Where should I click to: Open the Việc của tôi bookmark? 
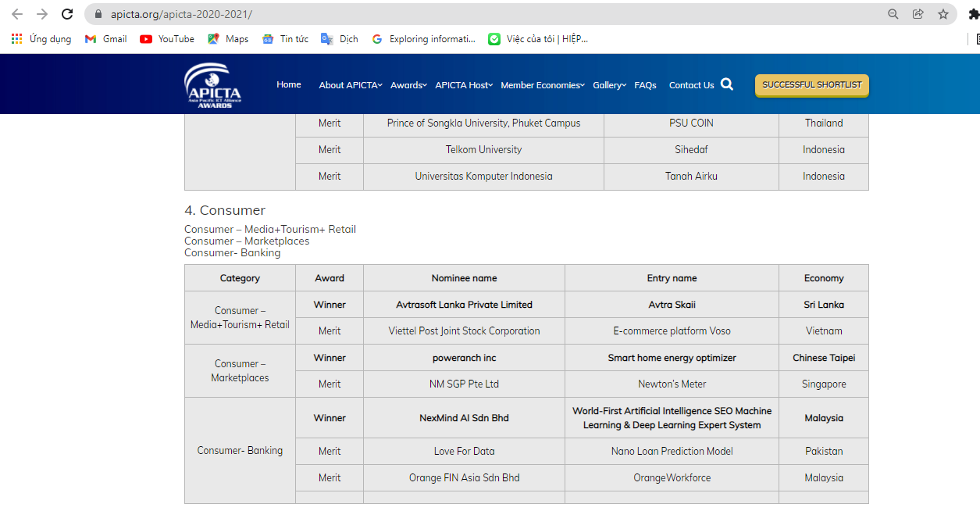538,39
